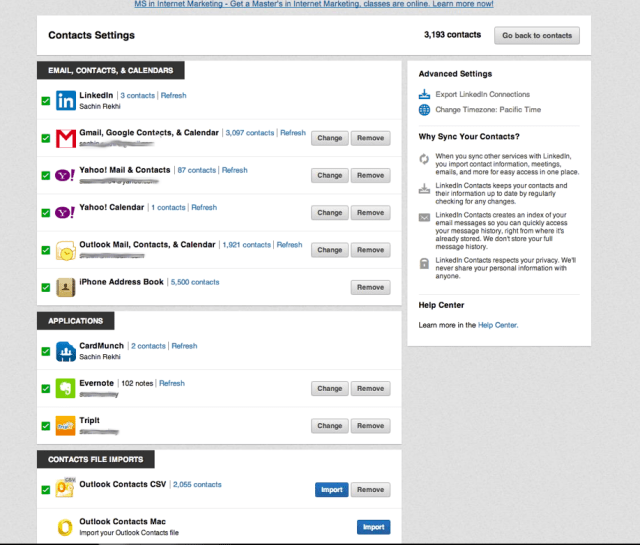The width and height of the screenshot is (640, 545).
Task: Click Change for Yahoo! Calendar
Action: pos(329,213)
